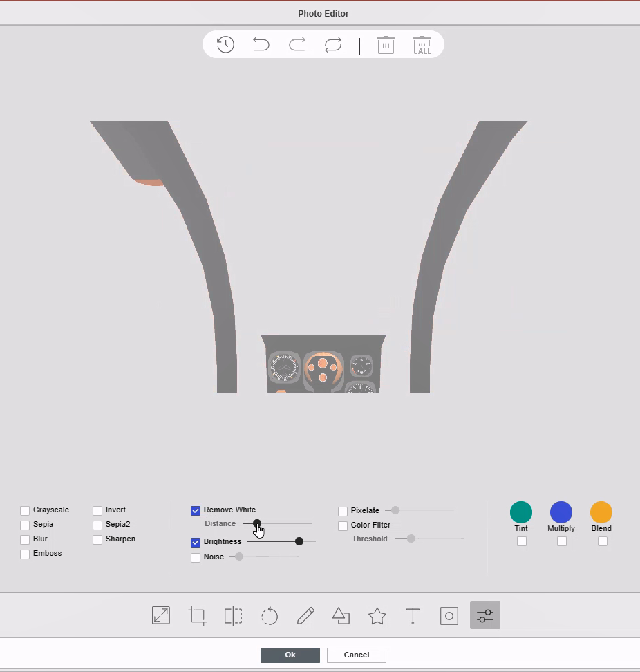Select the Resize tool icon
This screenshot has width=640, height=672.
tap(161, 615)
